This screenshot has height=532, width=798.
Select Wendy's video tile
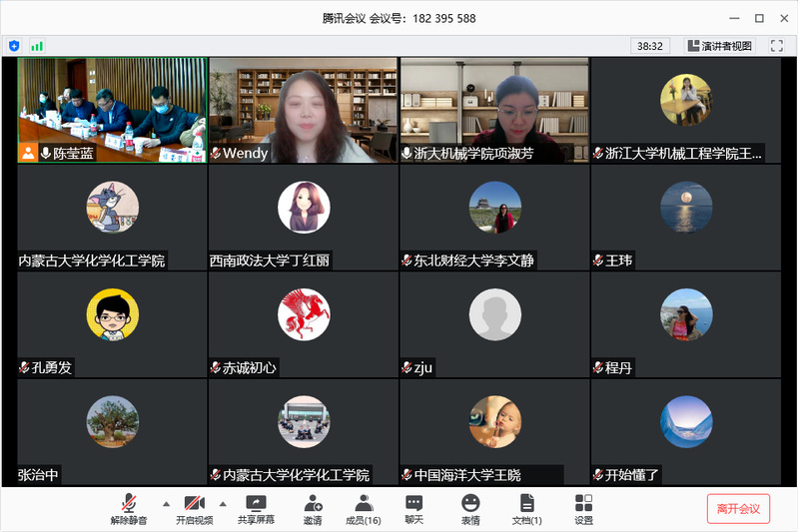click(x=303, y=110)
